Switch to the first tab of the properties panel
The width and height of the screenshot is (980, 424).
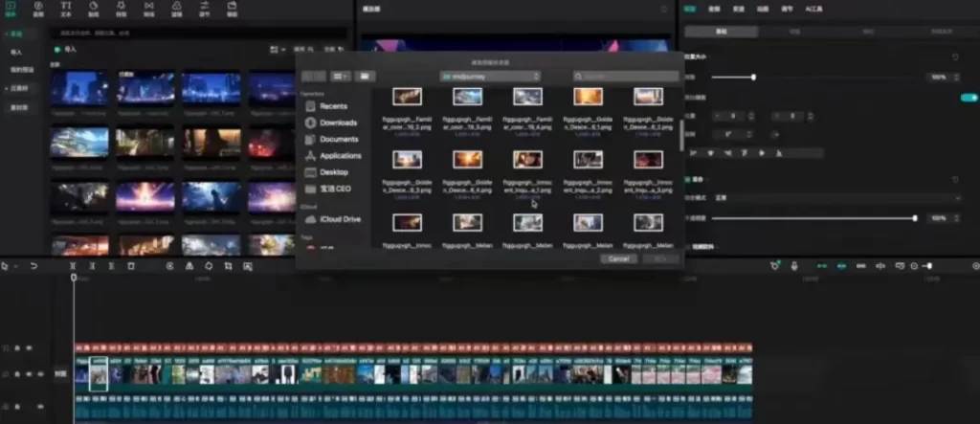point(689,9)
